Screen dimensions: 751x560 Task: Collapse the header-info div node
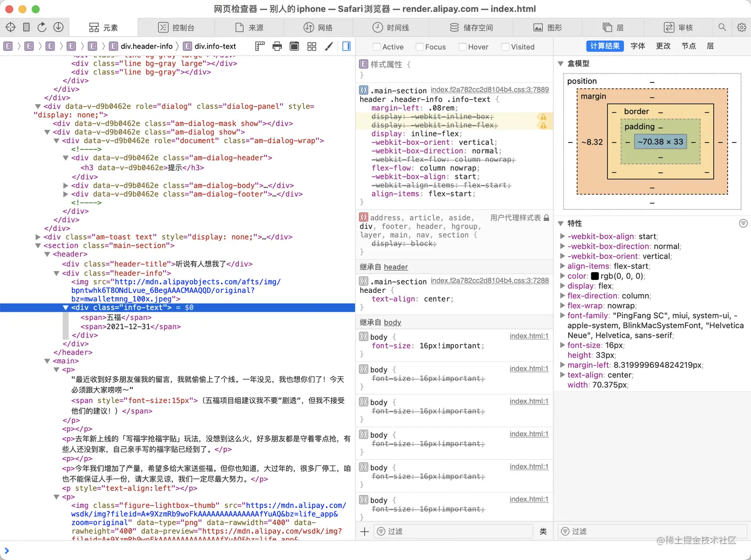(x=56, y=273)
